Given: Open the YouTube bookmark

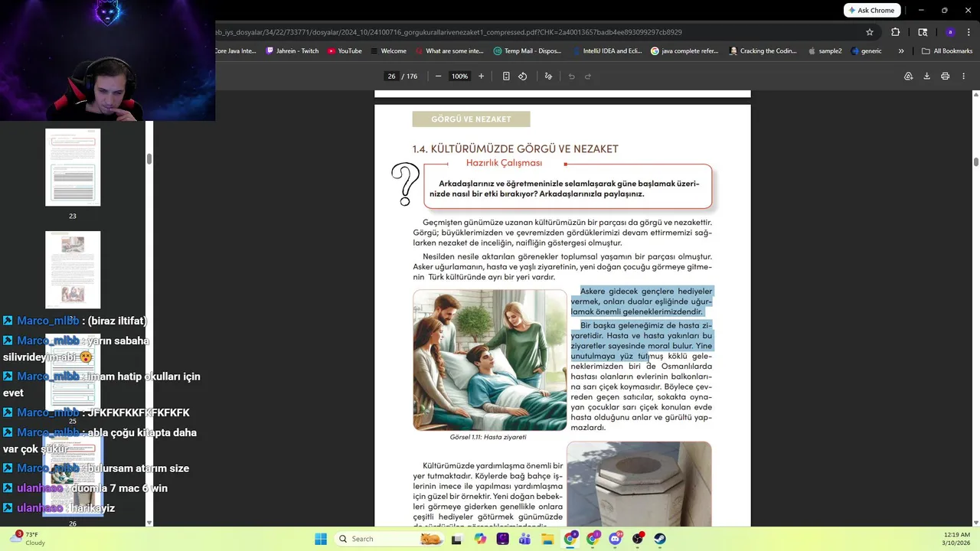Looking at the screenshot, I should [x=345, y=51].
